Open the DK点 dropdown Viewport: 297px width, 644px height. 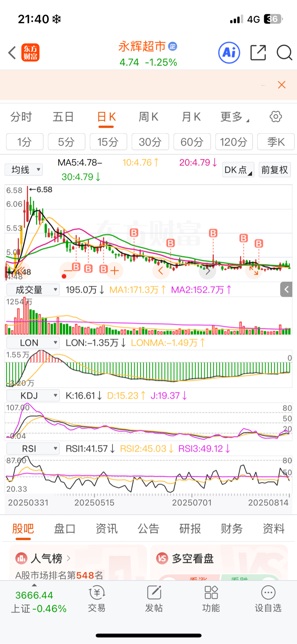(238, 170)
